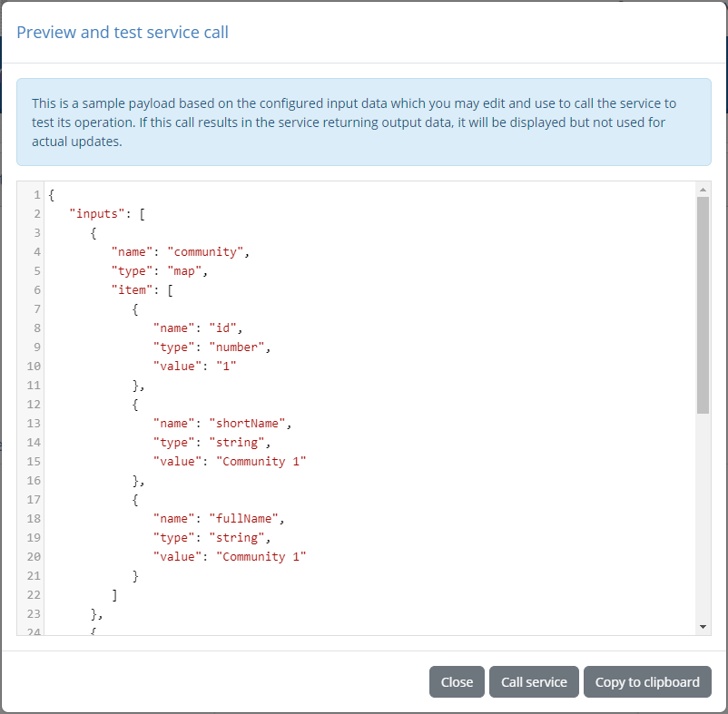728x714 pixels.
Task: Click the closing brace on line 23
Action: tap(93, 613)
